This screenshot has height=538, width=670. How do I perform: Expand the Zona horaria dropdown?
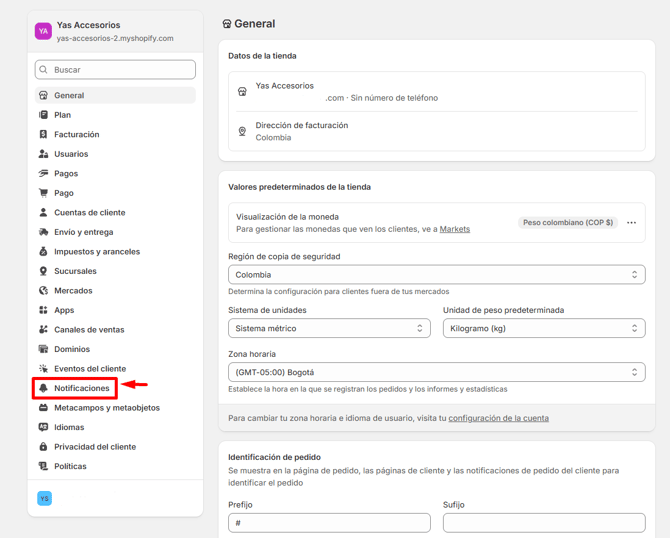click(x=436, y=372)
